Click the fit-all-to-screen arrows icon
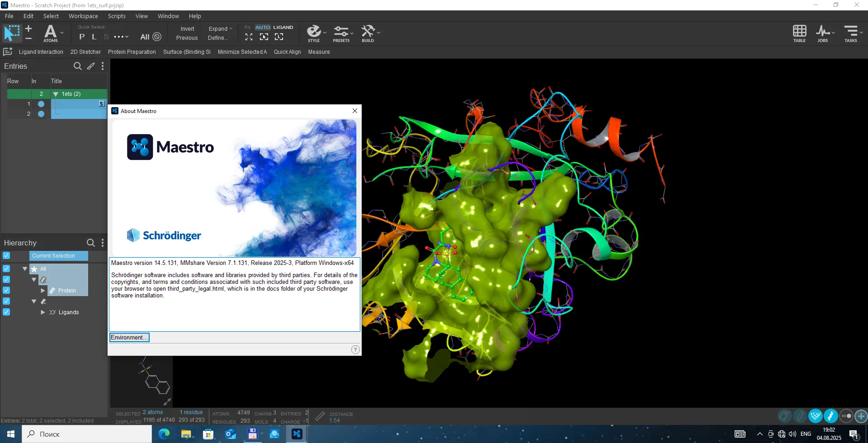 [249, 37]
